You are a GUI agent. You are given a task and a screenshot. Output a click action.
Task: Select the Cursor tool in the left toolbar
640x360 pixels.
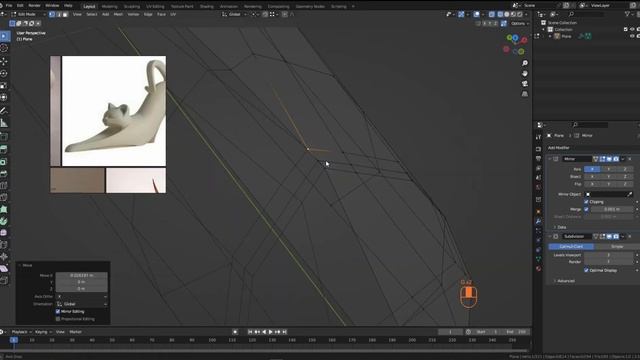(4, 48)
